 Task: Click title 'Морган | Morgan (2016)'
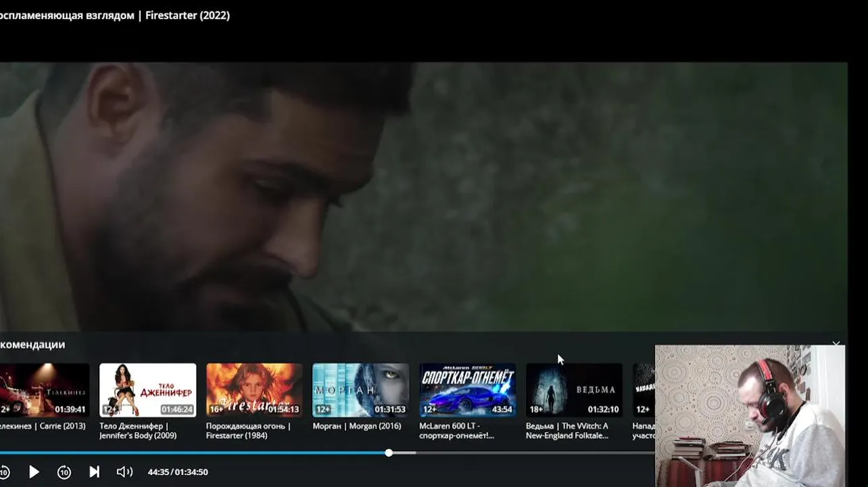[x=357, y=426]
